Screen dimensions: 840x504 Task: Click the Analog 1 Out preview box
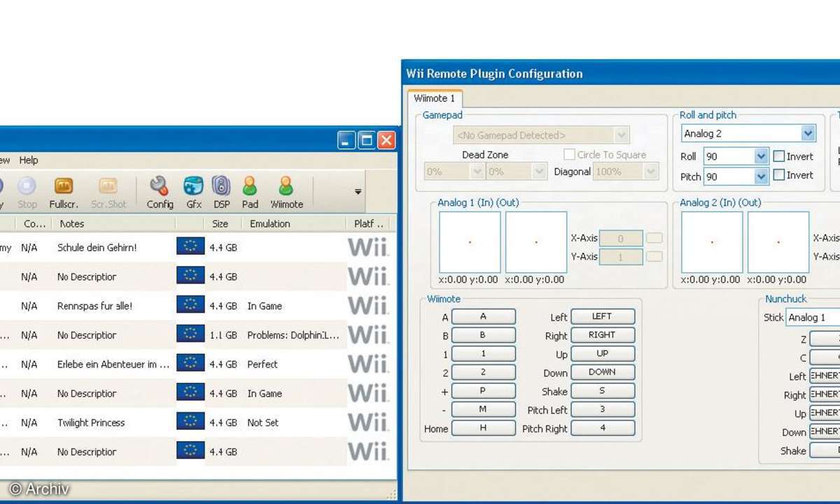(536, 242)
